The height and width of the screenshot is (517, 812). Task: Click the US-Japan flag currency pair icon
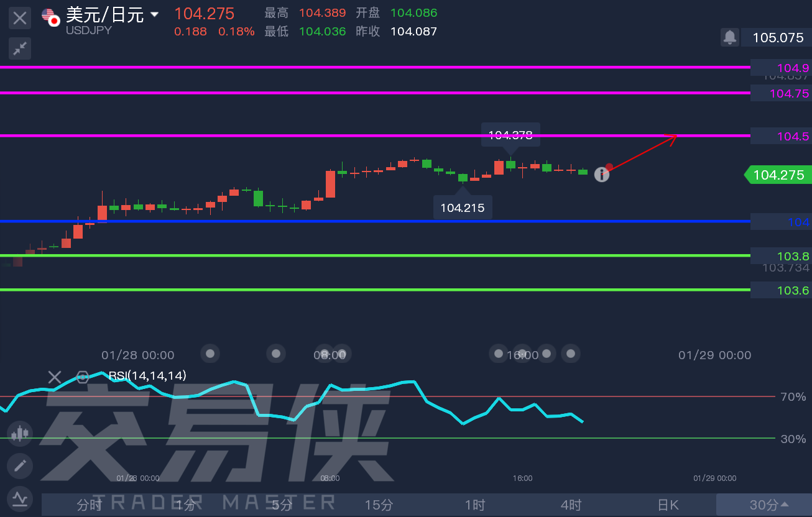click(x=51, y=17)
